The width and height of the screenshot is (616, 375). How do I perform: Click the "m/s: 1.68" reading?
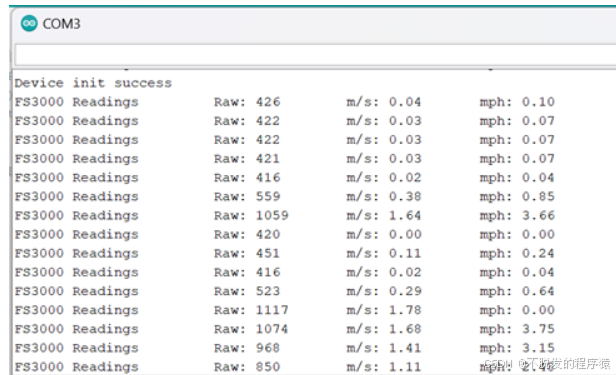click(383, 329)
